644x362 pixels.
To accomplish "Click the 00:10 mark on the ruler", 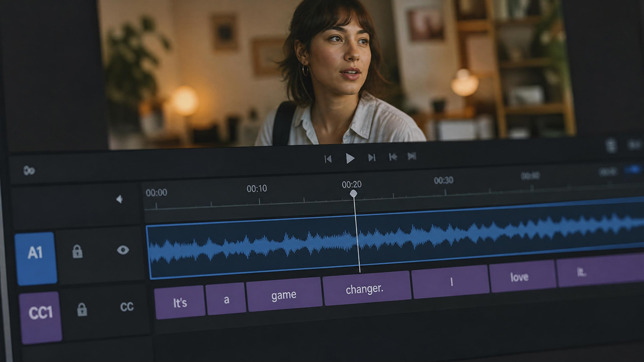I will coord(257,189).
